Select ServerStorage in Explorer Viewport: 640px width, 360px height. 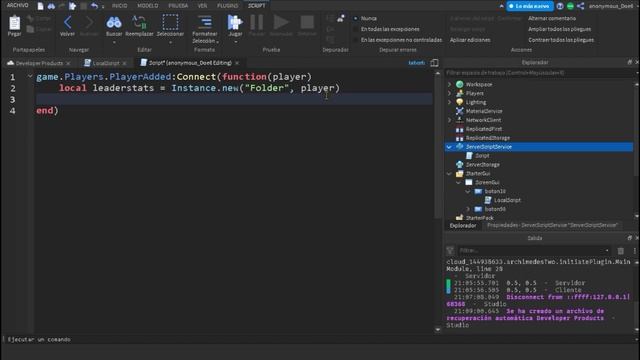pos(483,164)
